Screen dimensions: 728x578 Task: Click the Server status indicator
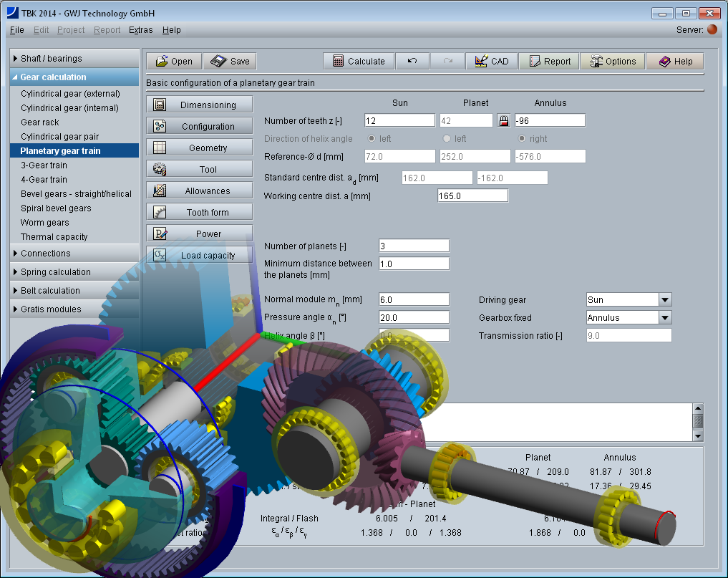[712, 30]
